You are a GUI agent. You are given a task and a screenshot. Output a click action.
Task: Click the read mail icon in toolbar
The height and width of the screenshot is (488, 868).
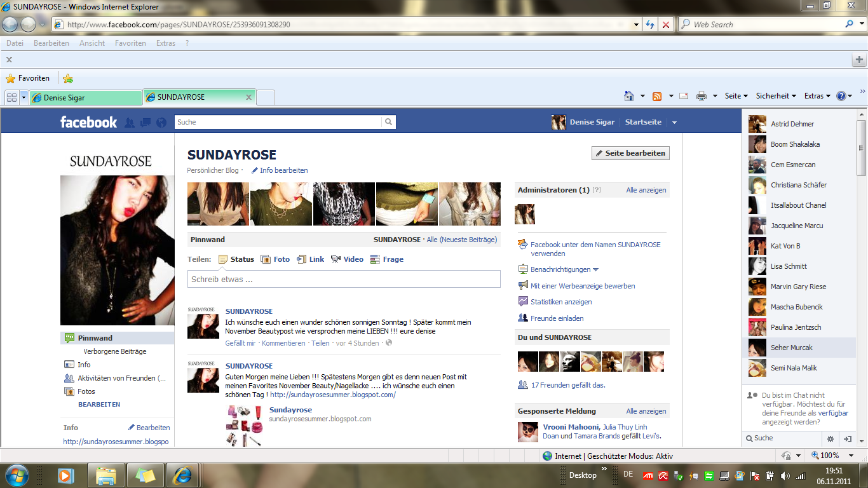(684, 97)
